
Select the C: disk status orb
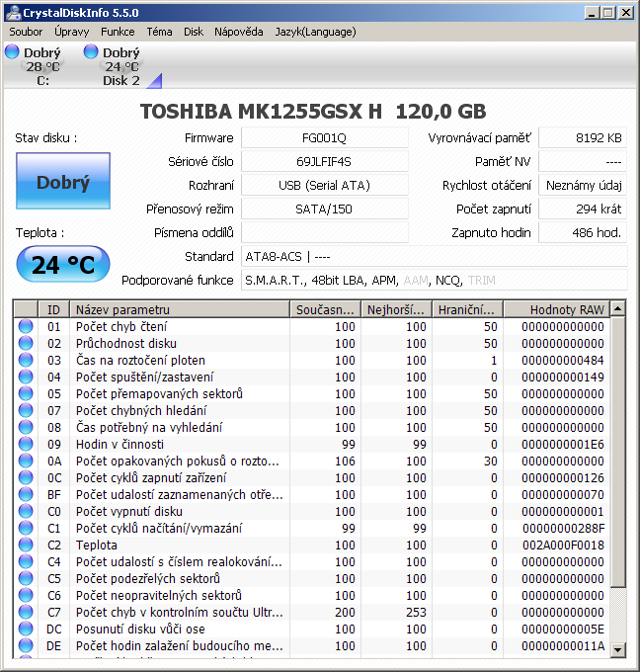tap(12, 51)
